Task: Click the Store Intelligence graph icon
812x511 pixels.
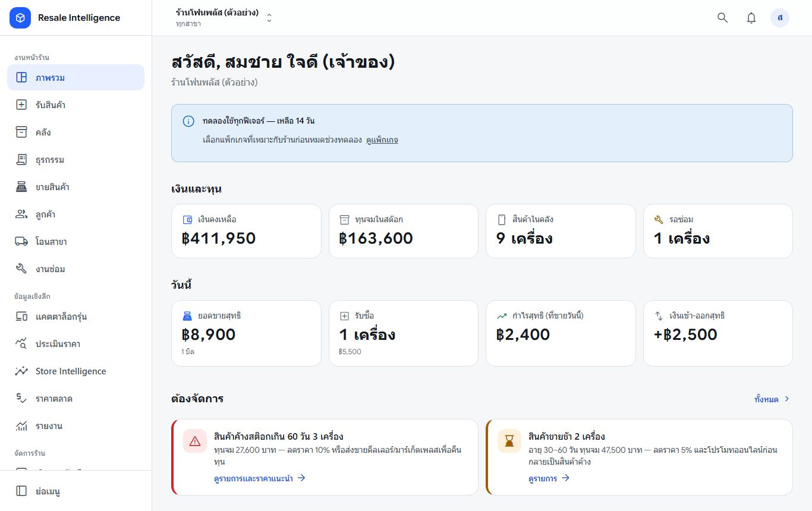Action: pyautogui.click(x=21, y=371)
